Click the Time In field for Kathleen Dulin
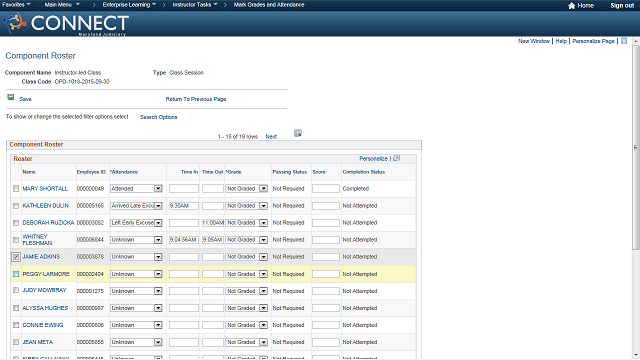The image size is (640, 360). tap(184, 206)
